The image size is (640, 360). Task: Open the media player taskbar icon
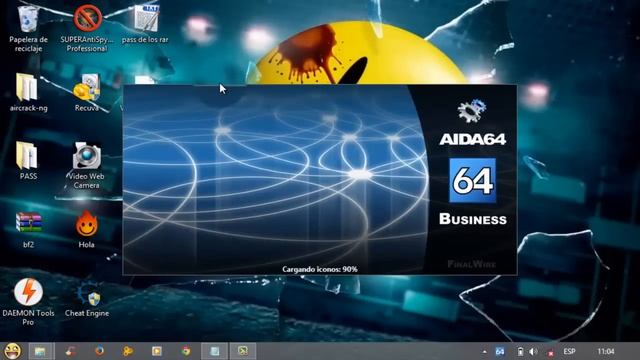pos(157,351)
